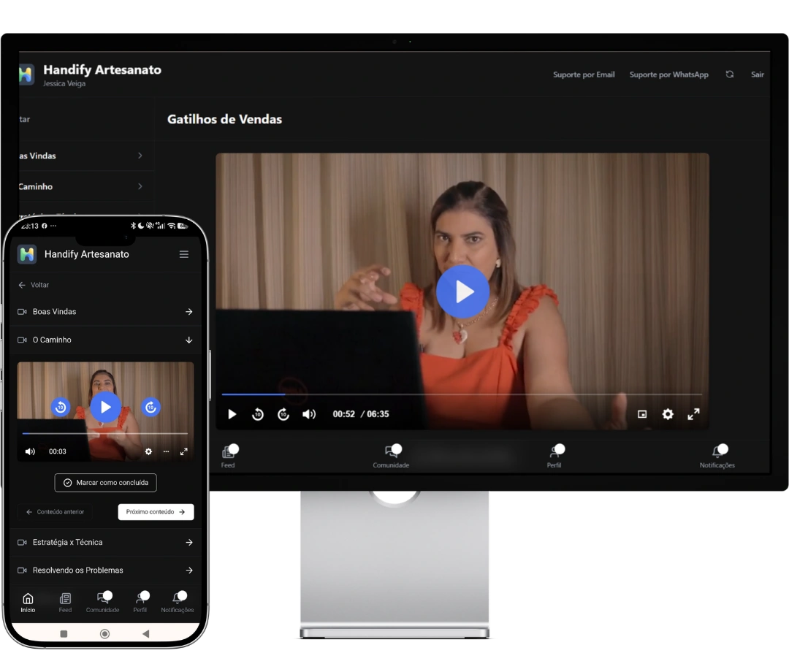Image resolution: width=789 pixels, height=672 pixels.
Task: Skip forward 10 seconds in desktop video controls
Action: pyautogui.click(x=283, y=414)
